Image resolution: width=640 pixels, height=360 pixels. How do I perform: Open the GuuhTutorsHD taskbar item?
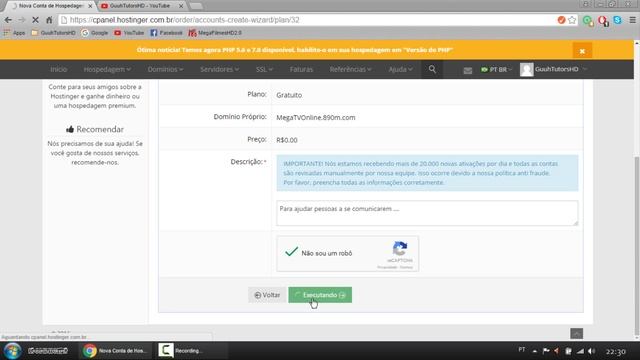[48, 351]
